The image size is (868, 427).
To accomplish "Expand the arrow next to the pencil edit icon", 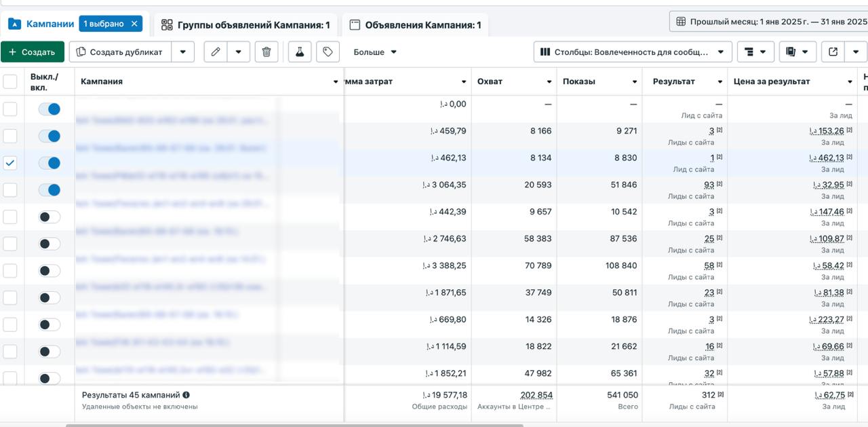I will [238, 52].
